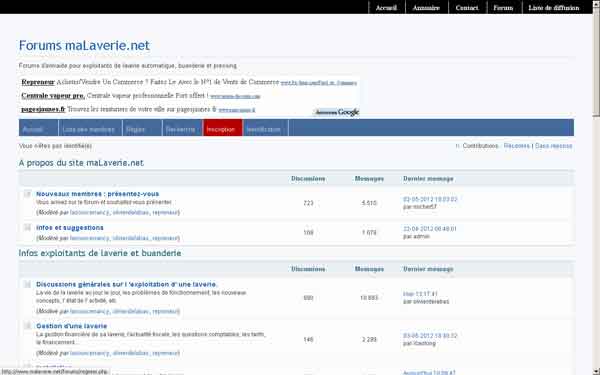The height and width of the screenshot is (375, 600).
Task: Click message count 10 883
Action: (369, 298)
